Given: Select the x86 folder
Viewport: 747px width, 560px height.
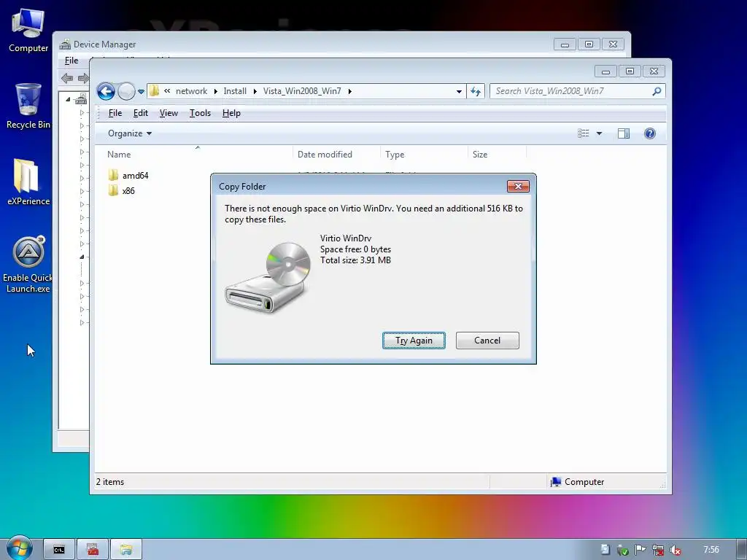Looking at the screenshot, I should [x=122, y=190].
